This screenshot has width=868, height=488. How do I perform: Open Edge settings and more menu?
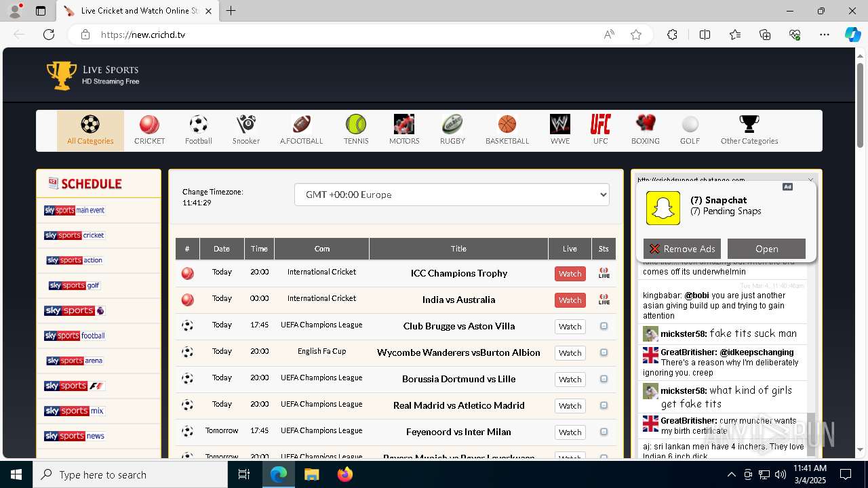pos(825,35)
